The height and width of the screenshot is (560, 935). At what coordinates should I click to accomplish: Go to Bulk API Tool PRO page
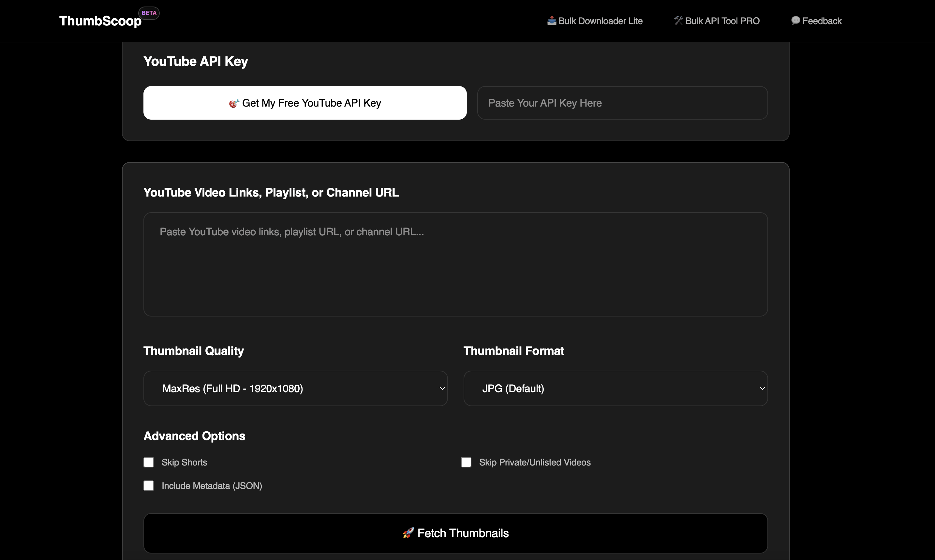click(722, 21)
